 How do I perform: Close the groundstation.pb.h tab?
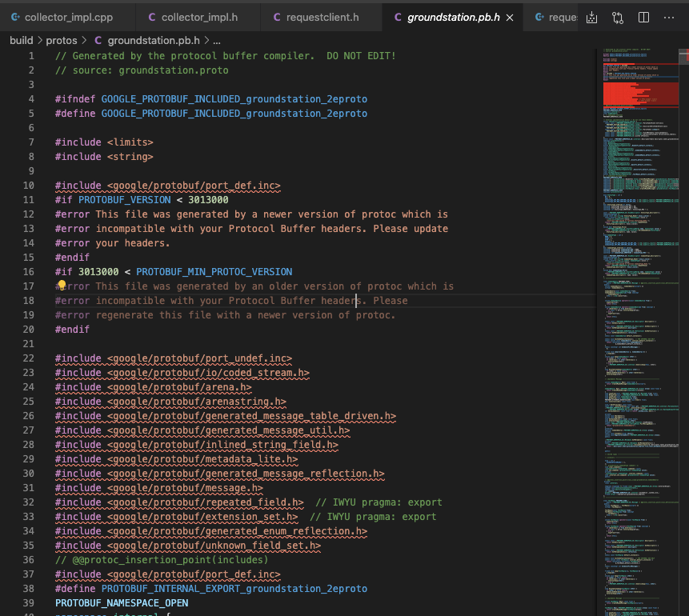point(510,16)
